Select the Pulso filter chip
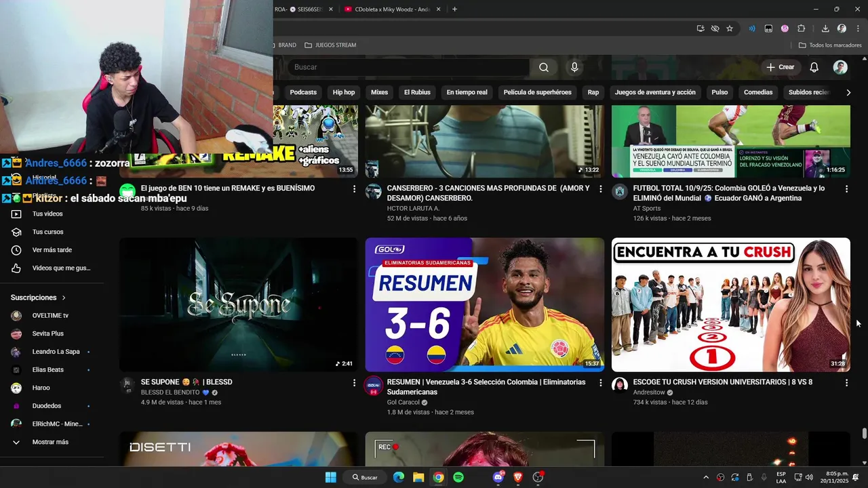 (x=719, y=92)
